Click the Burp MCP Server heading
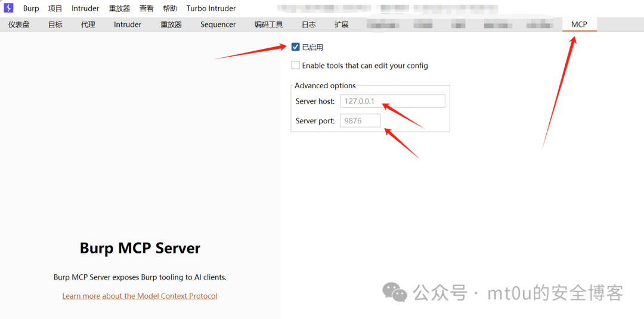 140,248
